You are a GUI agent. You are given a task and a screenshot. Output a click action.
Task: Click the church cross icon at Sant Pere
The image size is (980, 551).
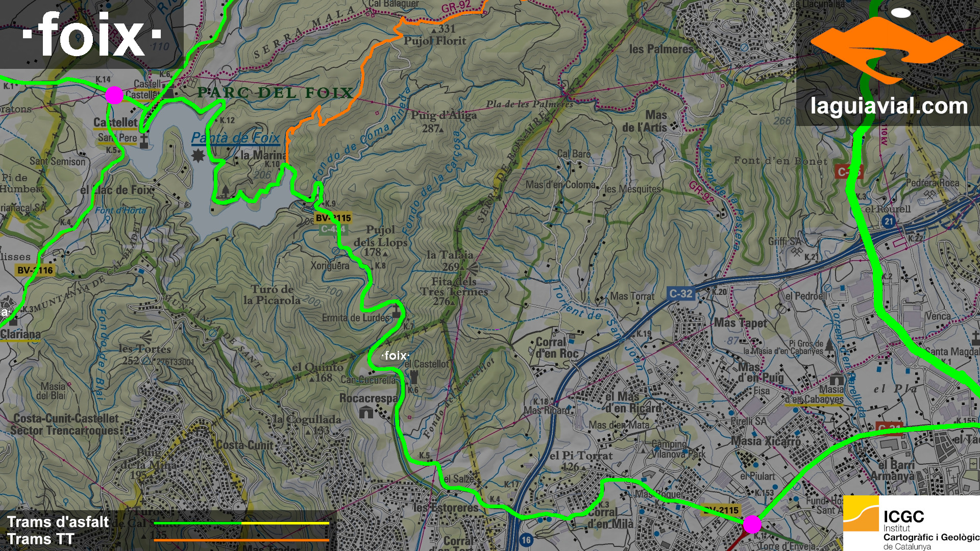pos(144,141)
